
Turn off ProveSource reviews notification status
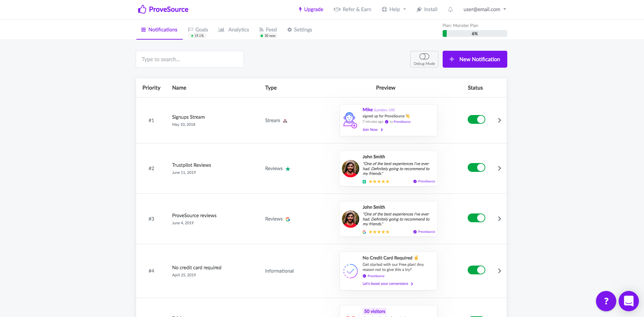(x=476, y=218)
